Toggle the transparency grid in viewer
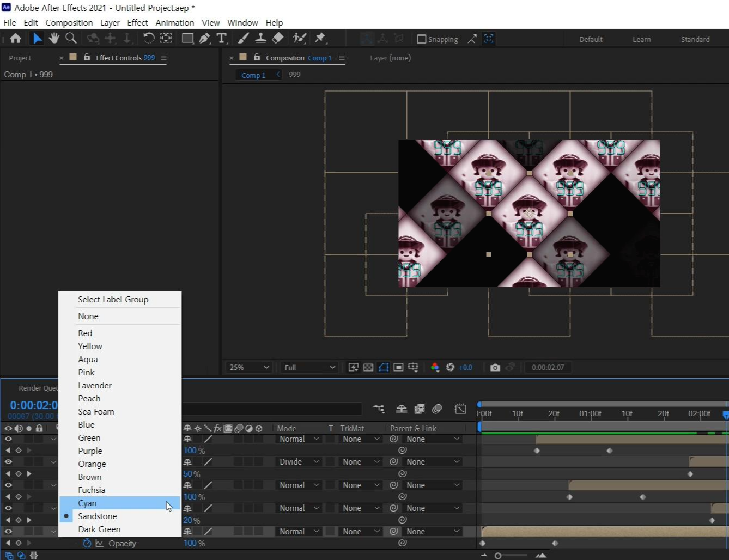The image size is (729, 560). tap(368, 367)
